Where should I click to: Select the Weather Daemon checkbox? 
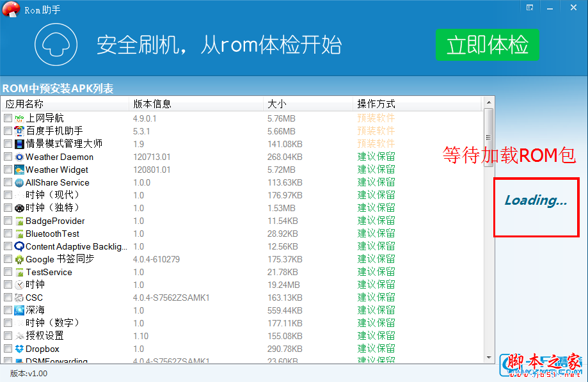pos(8,156)
